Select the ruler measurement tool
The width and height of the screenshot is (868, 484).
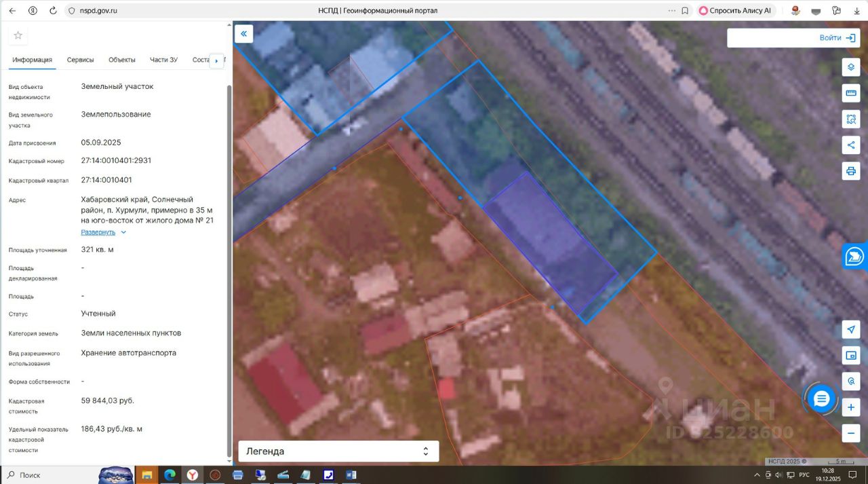(851, 93)
